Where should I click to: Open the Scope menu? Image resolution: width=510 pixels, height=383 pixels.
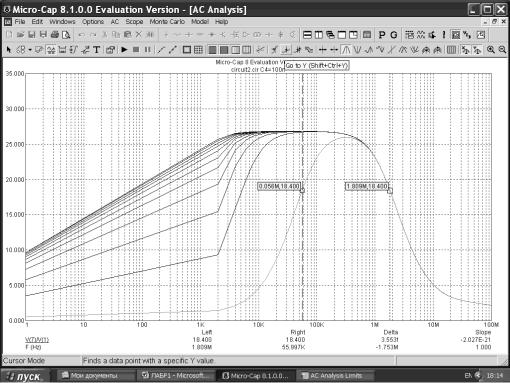tap(134, 22)
